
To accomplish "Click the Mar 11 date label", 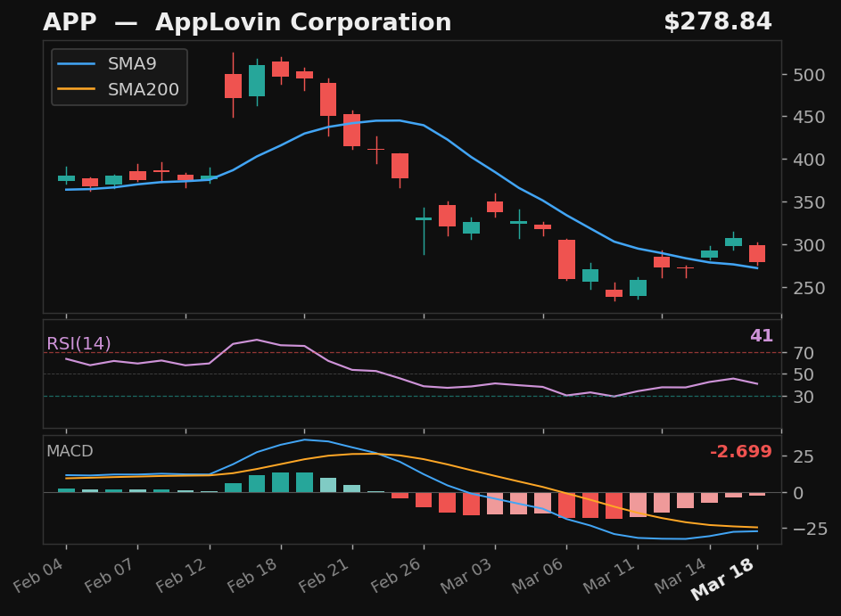I will pos(611,576).
